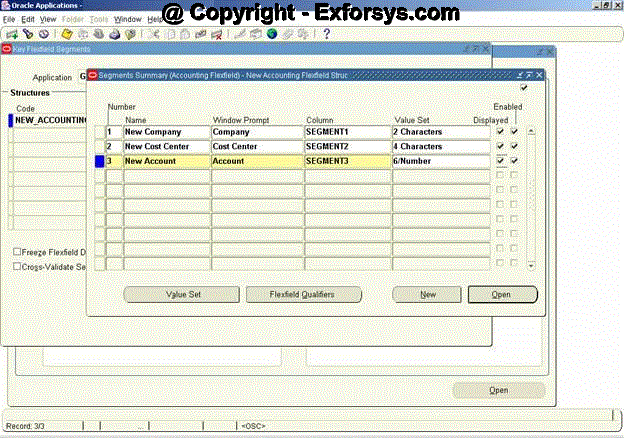Open the File menu
Image resolution: width=624 pixels, height=438 pixels.
coord(9,19)
